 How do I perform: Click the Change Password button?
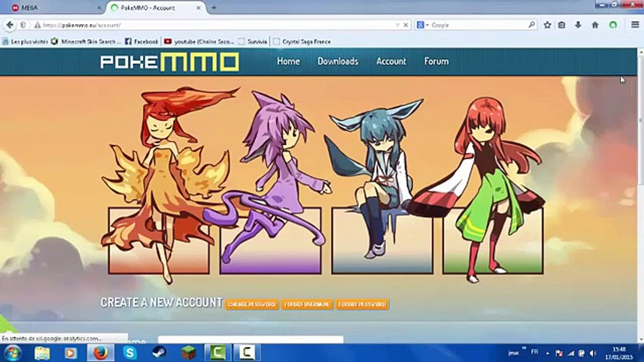point(252,304)
